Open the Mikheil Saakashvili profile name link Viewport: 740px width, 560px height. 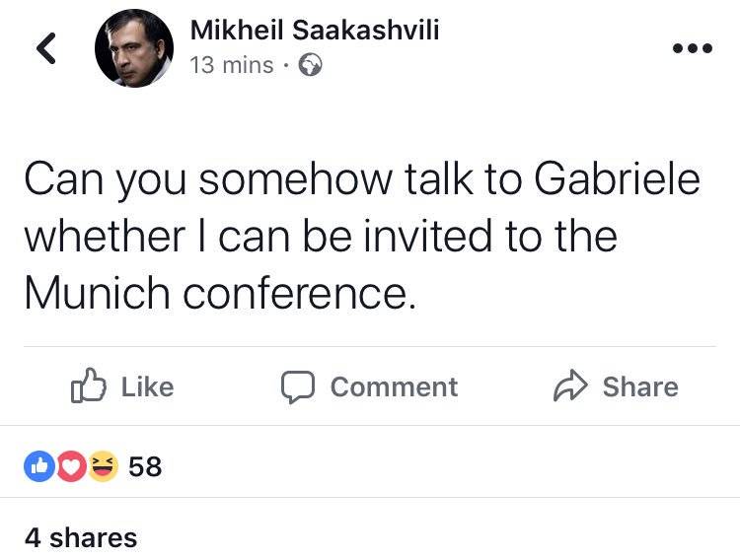[315, 31]
